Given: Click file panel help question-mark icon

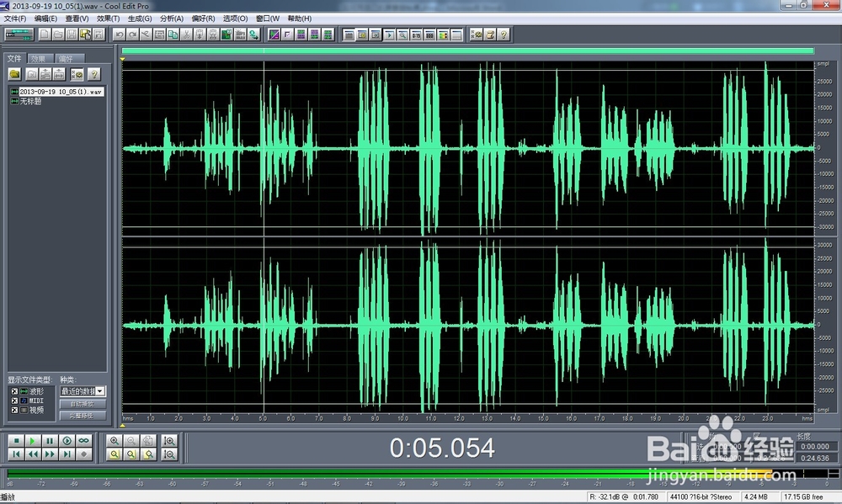Looking at the screenshot, I should point(94,74).
